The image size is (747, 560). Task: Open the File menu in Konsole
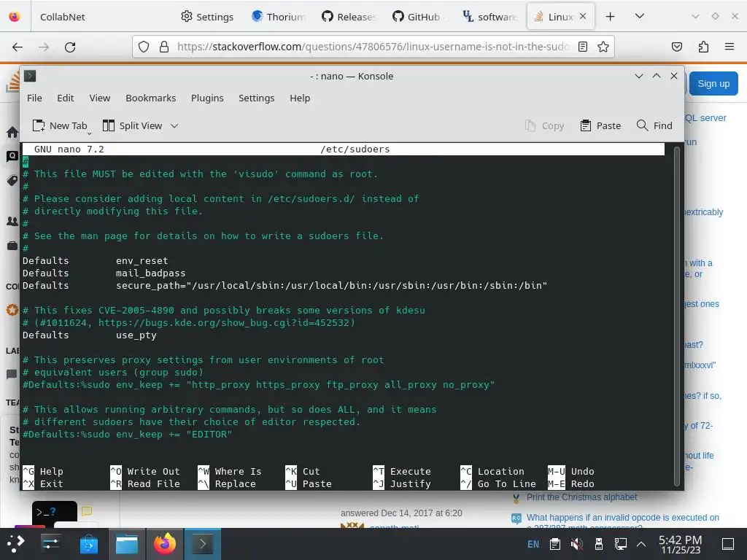(x=34, y=98)
